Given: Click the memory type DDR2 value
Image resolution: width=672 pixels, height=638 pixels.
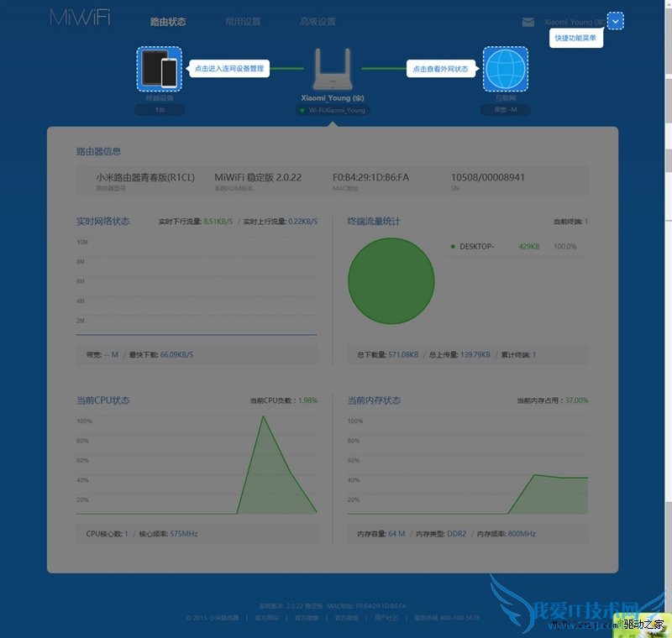Looking at the screenshot, I should [x=456, y=534].
